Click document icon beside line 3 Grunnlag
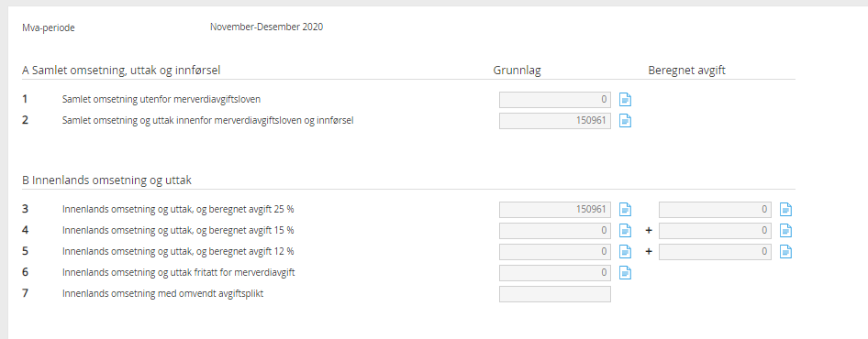Screen dimensions: 868x339 [x=625, y=210]
